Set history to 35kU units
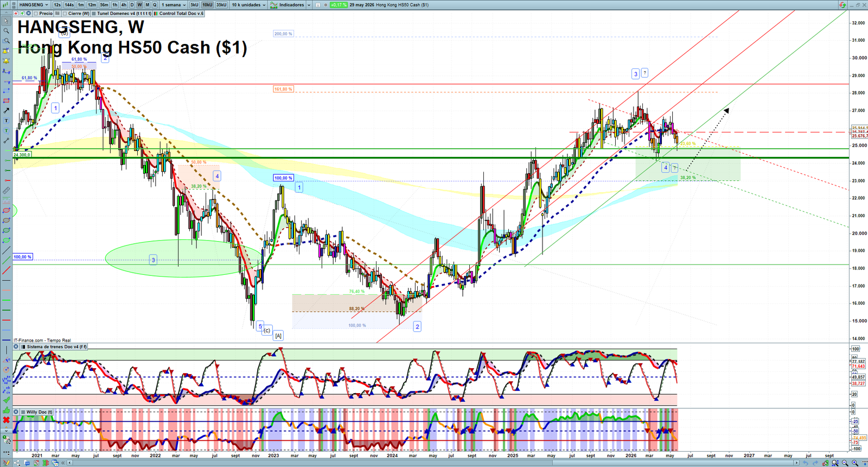The image size is (868, 467). pyautogui.click(x=221, y=5)
